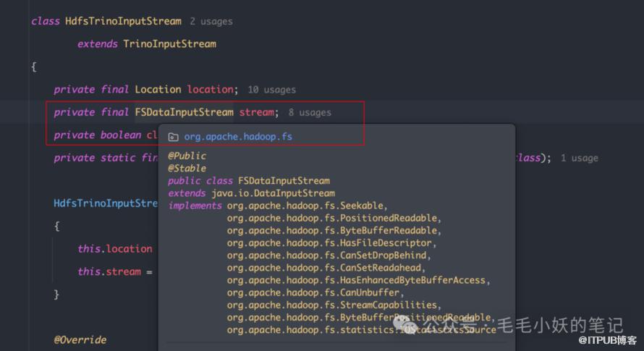644x351 pixels.
Task: Show the 2 usages of HdfsTrinoInputStream
Action: [211, 22]
